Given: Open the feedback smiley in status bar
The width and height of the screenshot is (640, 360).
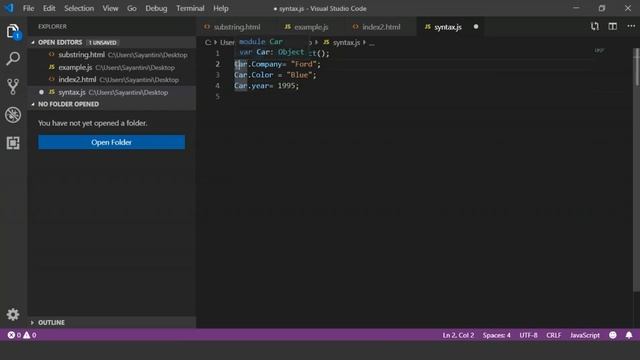Looking at the screenshot, I should pos(613,335).
